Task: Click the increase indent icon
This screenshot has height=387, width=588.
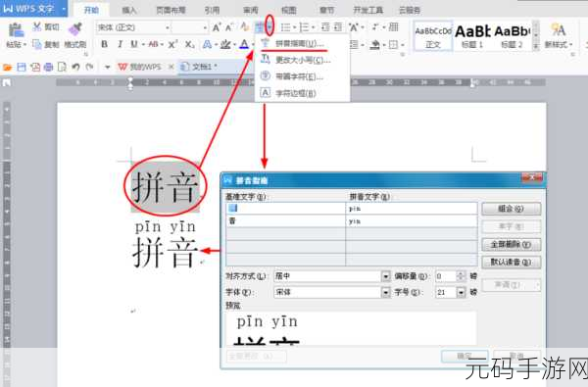Action: click(x=338, y=27)
